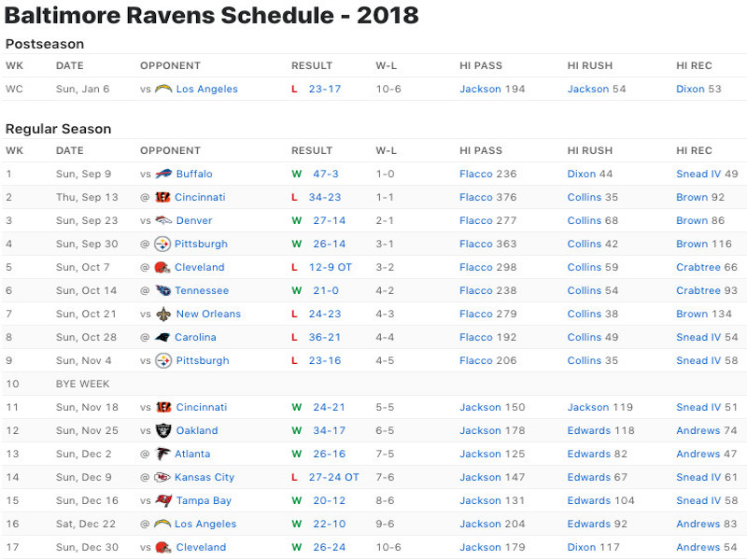Screen dimensions: 747x560
Task: Open the postseason 23-17 result link
Action: click(325, 89)
